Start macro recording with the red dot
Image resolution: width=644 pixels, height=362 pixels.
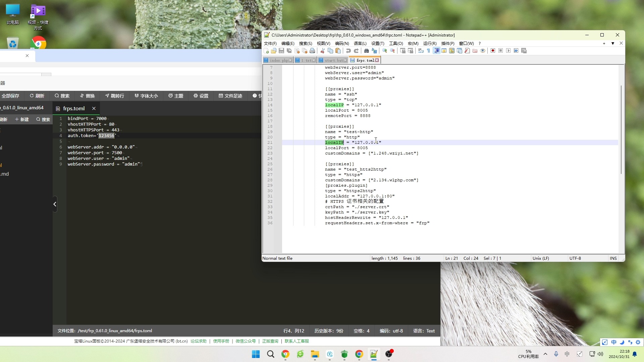[493, 51]
